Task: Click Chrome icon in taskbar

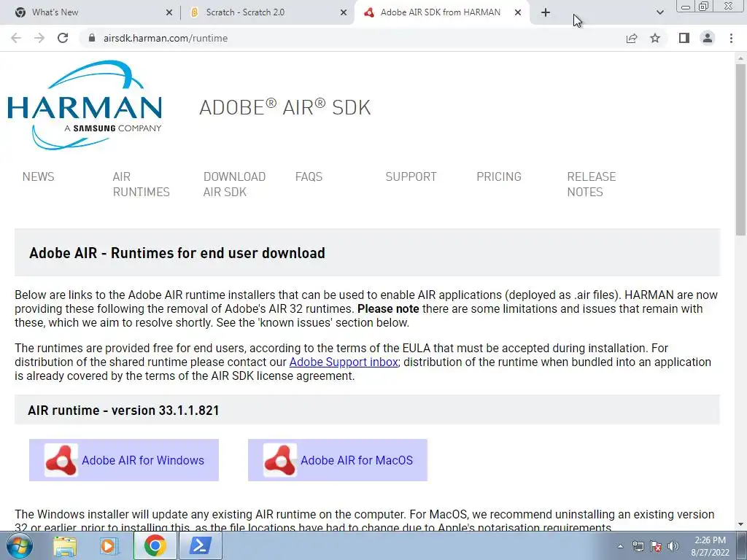Action: pyautogui.click(x=155, y=545)
